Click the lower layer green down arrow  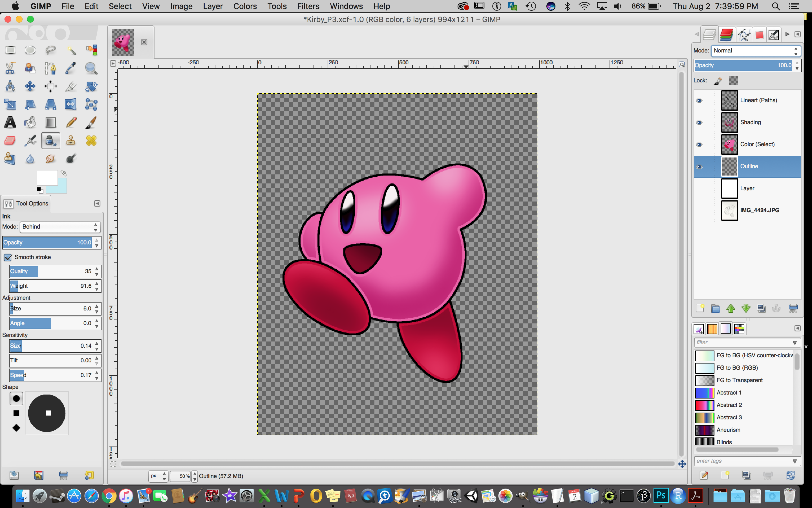[x=745, y=308]
